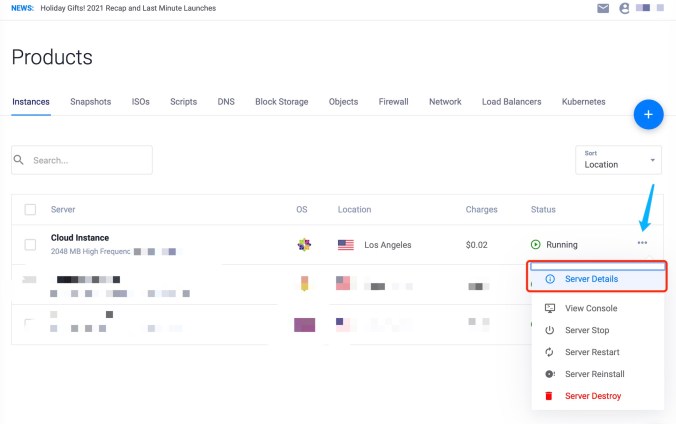The image size is (676, 424).
Task: Click the Server Stop power icon
Action: click(549, 330)
